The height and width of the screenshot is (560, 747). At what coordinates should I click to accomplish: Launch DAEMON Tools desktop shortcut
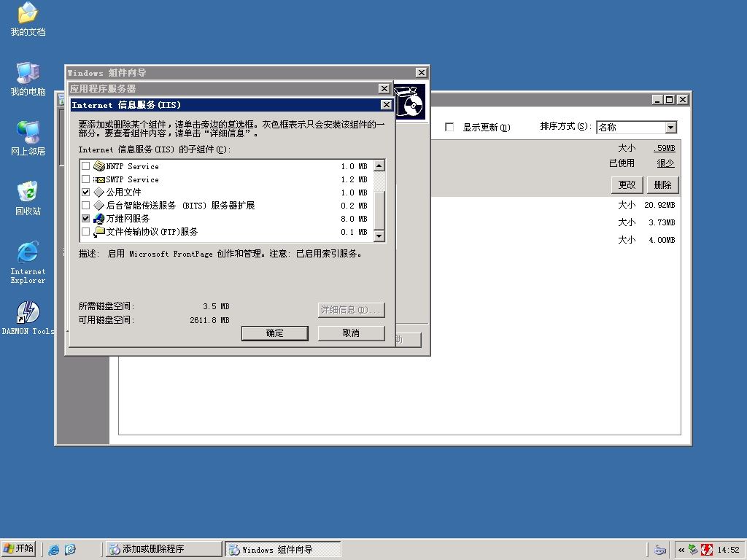tap(28, 318)
